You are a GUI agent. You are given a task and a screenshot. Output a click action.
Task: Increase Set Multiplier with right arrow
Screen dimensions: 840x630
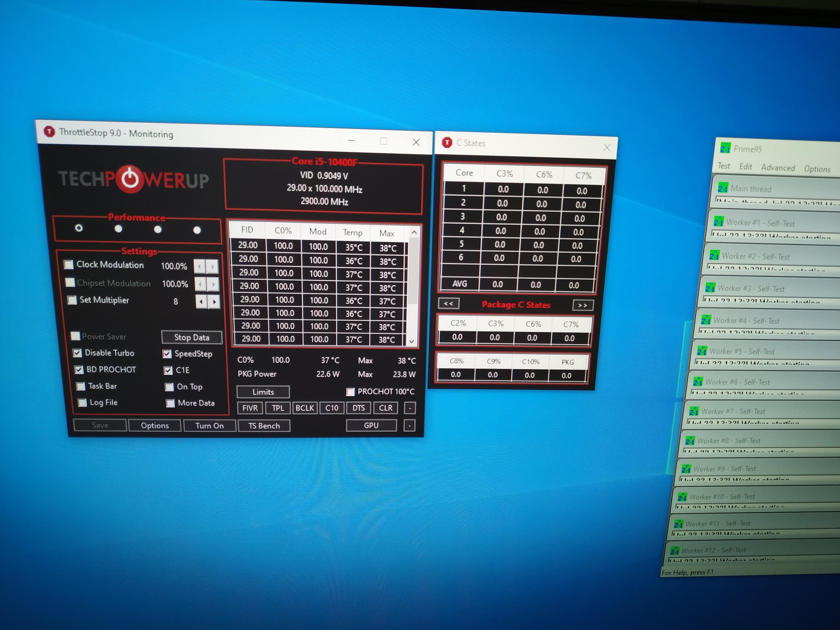tap(215, 302)
